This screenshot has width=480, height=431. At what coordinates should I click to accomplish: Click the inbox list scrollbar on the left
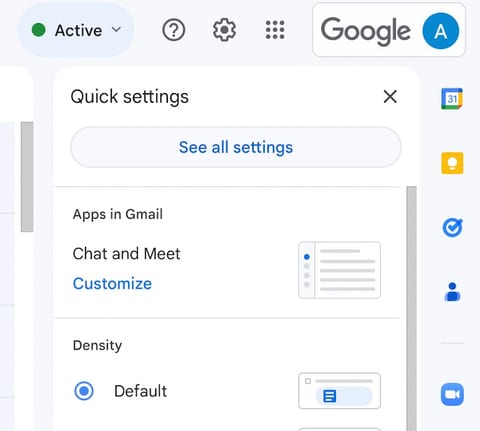(x=27, y=177)
